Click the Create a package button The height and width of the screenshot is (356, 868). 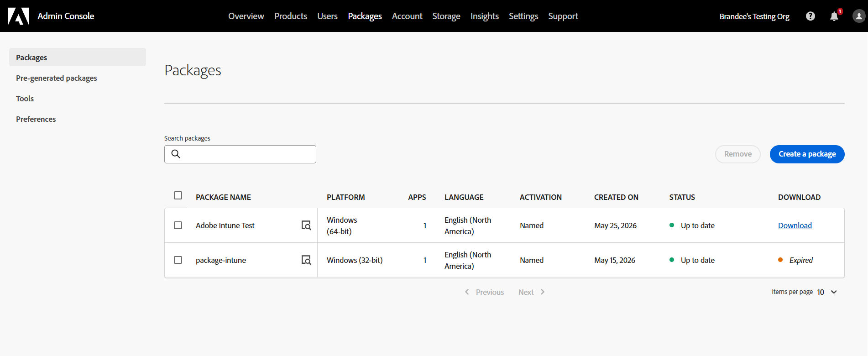pyautogui.click(x=807, y=154)
